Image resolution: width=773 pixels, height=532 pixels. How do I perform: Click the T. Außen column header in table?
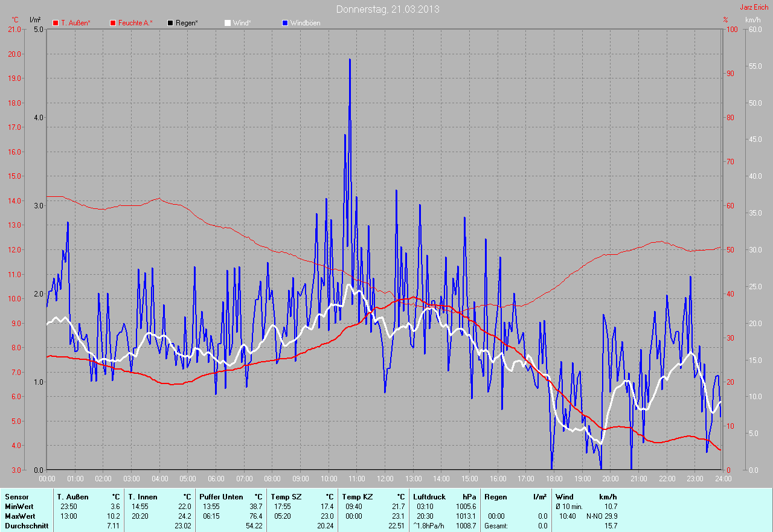73,497
